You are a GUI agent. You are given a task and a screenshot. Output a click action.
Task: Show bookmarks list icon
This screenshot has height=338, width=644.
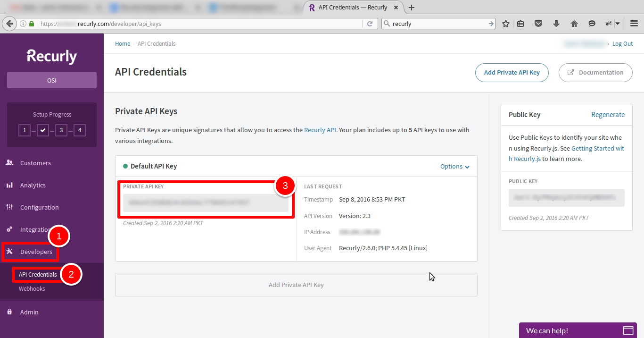(x=520, y=24)
